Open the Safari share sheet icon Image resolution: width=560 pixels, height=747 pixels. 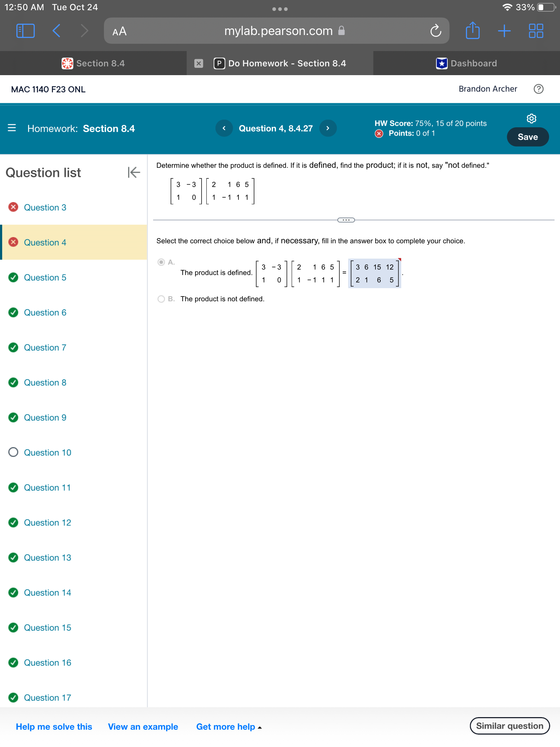(x=473, y=30)
